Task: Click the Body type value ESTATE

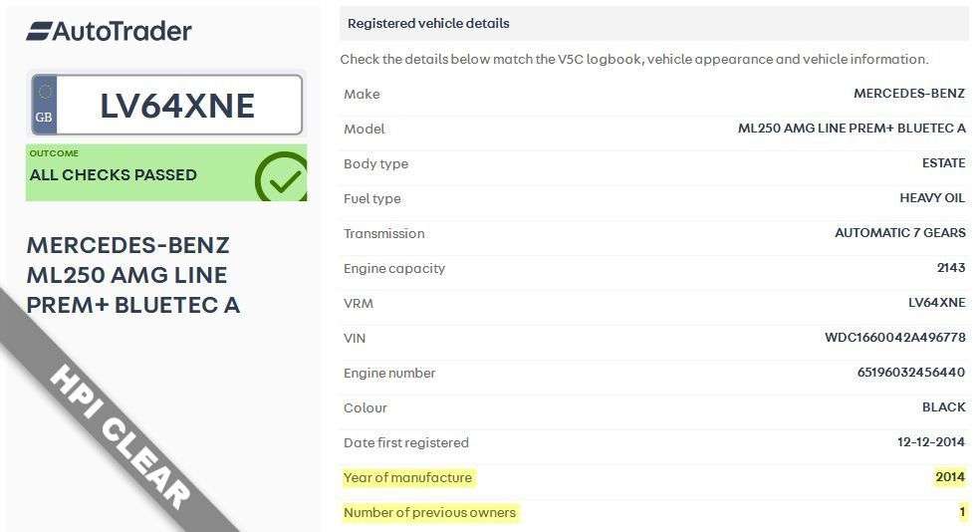Action: [x=943, y=163]
